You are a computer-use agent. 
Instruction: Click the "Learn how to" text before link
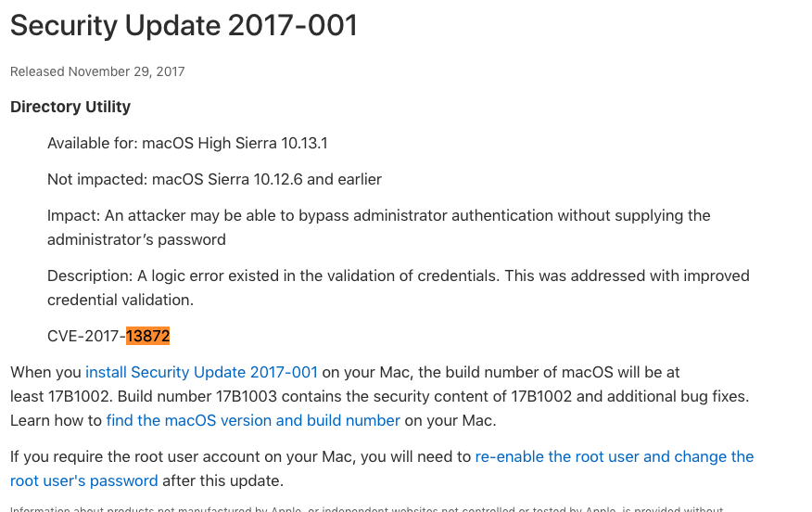[x=56, y=420]
